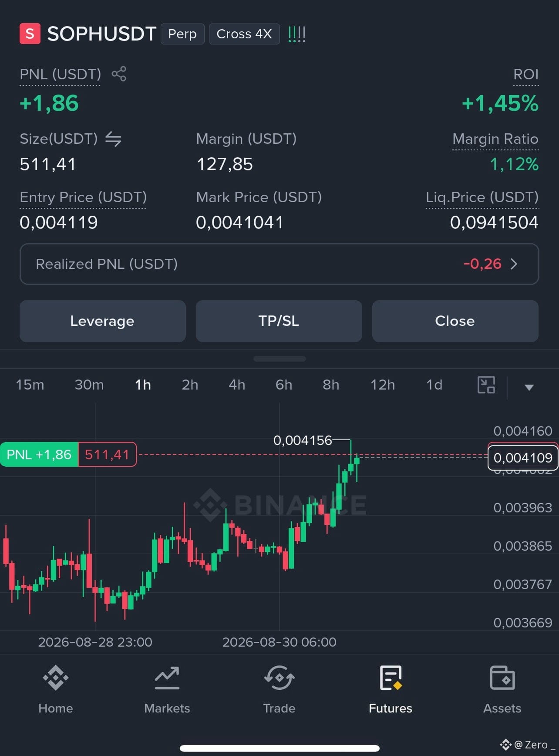
Task: Tap the red S coin icon
Action: [x=30, y=34]
